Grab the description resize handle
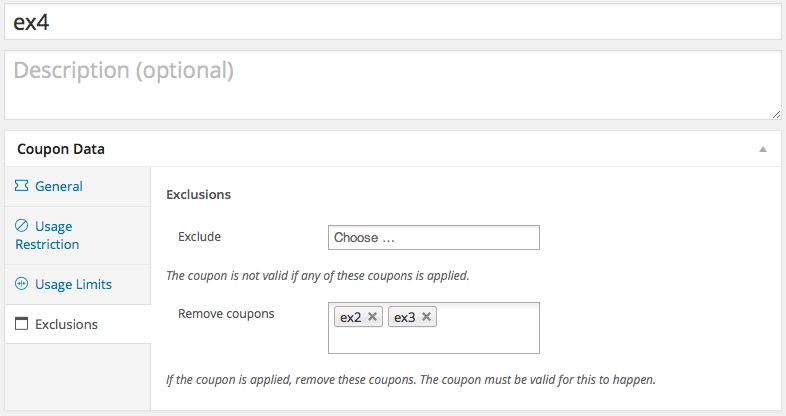 (776, 114)
